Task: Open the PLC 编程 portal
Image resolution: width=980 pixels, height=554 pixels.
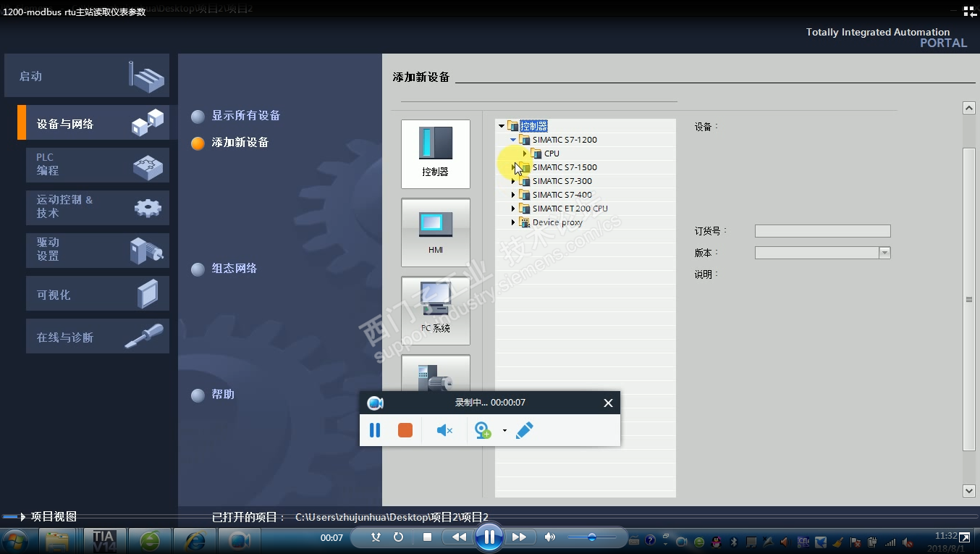Action: (x=98, y=164)
